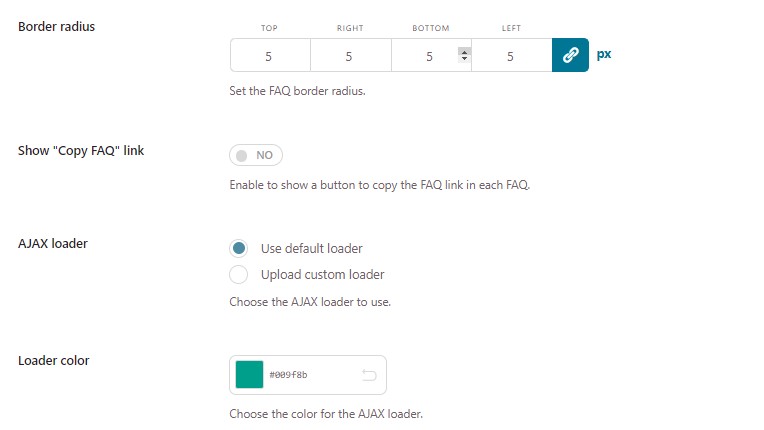This screenshot has width=764, height=430.
Task: Click the #009f8b hex code field
Action: click(x=300, y=375)
